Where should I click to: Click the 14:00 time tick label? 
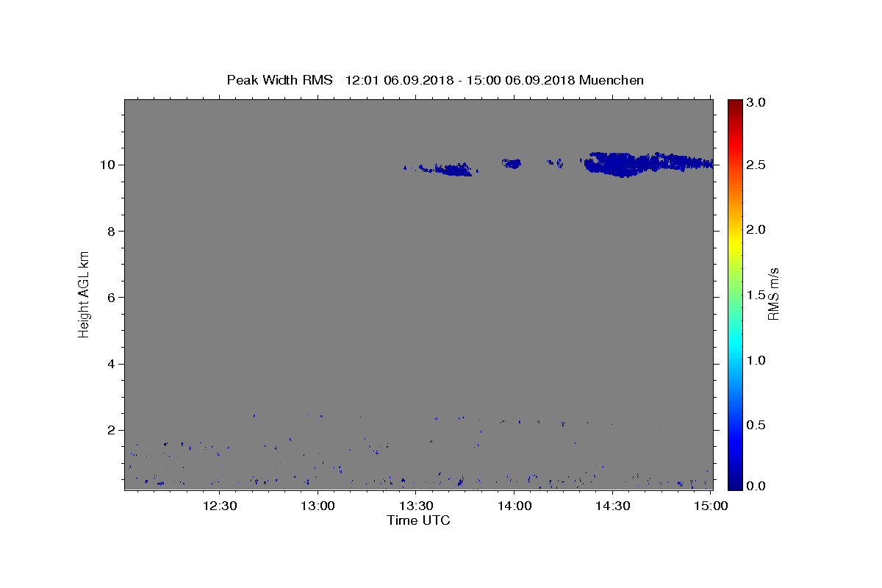[513, 506]
